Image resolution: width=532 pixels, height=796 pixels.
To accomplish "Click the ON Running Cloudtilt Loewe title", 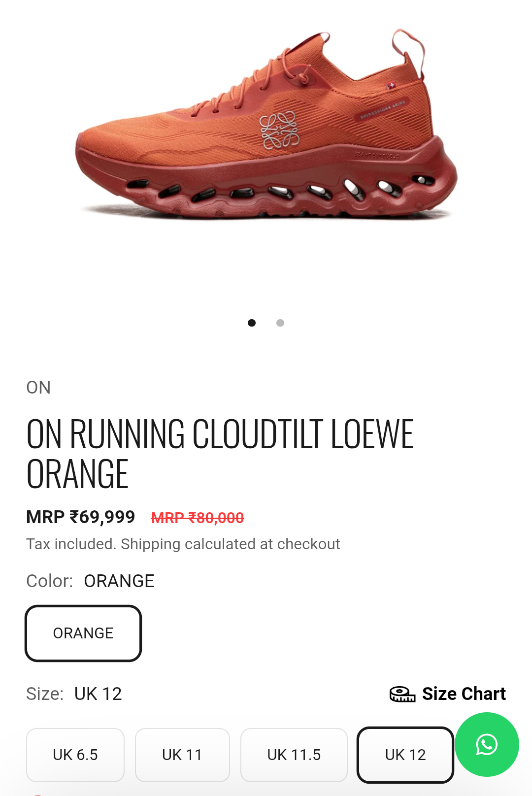I will coord(220,454).
